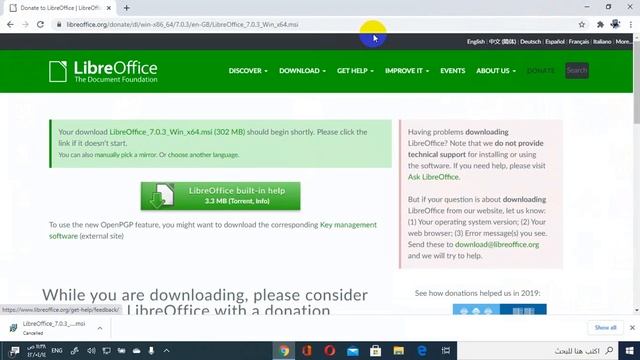
Task: Open the Chrome profile avatar
Action: coord(616,24)
